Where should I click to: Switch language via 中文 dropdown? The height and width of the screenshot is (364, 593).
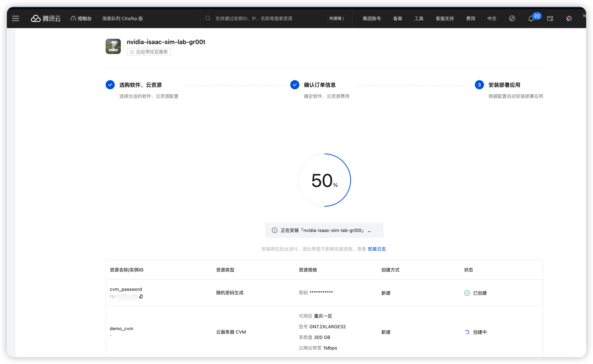[x=492, y=19]
